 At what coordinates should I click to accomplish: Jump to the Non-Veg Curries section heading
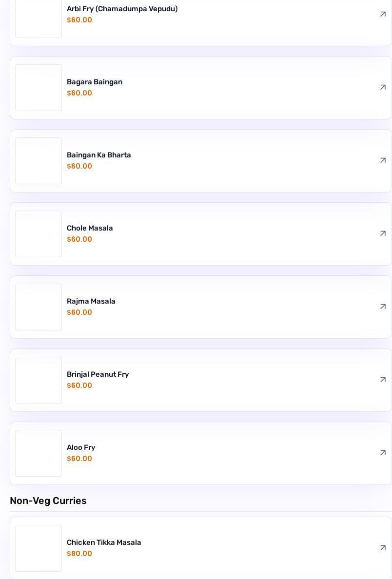click(48, 501)
